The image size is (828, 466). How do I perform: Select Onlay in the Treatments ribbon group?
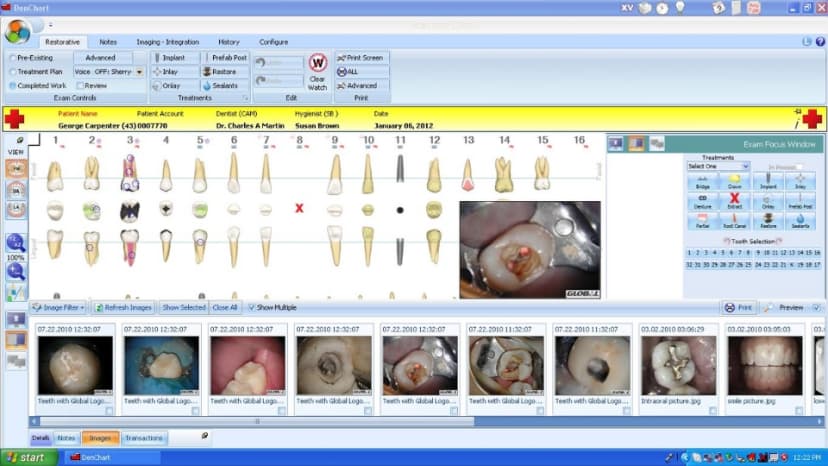tap(176, 86)
